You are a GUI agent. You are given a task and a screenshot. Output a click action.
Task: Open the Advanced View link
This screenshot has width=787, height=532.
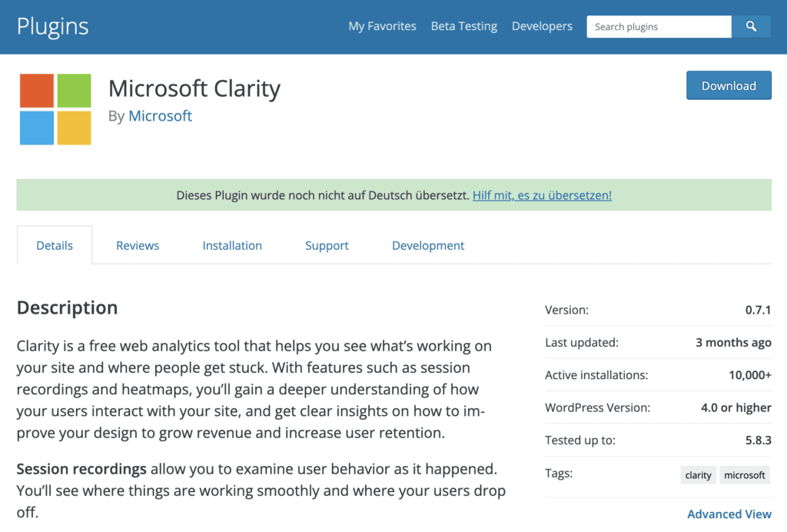[729, 514]
